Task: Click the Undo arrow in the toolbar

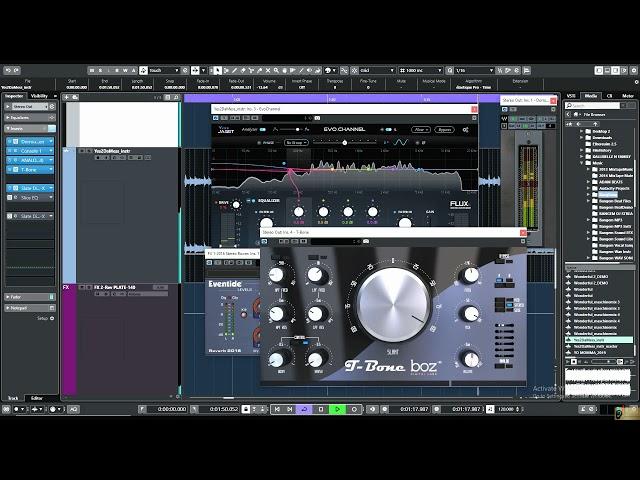Action: pos(8,70)
